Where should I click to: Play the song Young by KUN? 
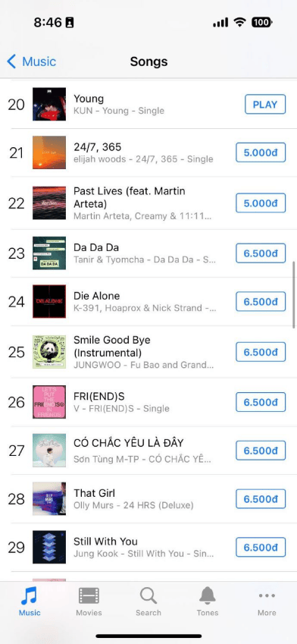click(265, 105)
